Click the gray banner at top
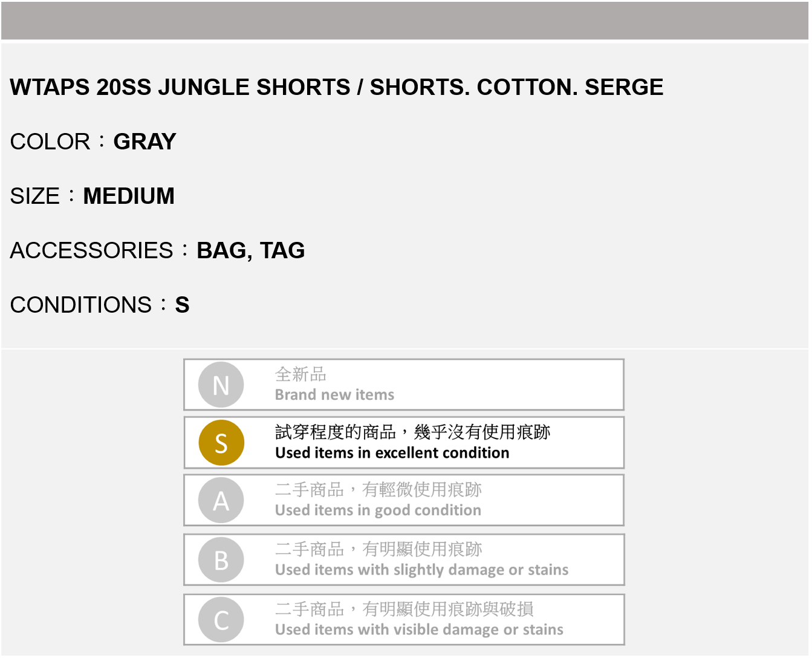The width and height of the screenshot is (812, 658). tap(404, 21)
